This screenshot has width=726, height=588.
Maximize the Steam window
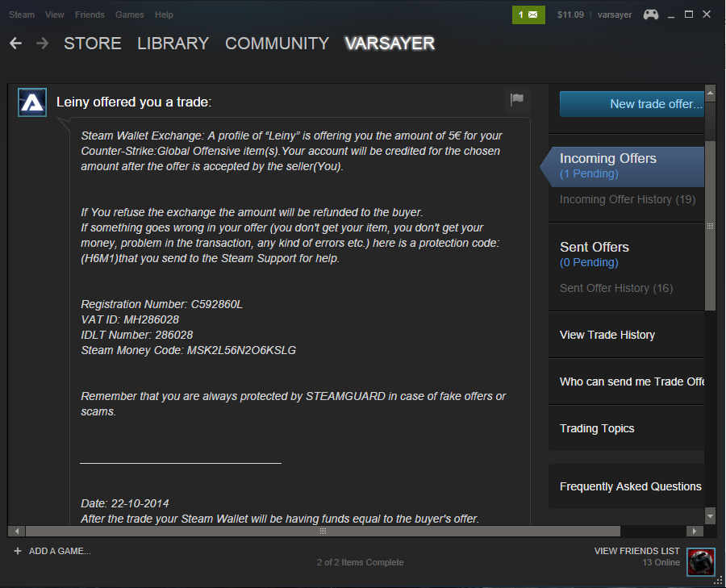(689, 15)
